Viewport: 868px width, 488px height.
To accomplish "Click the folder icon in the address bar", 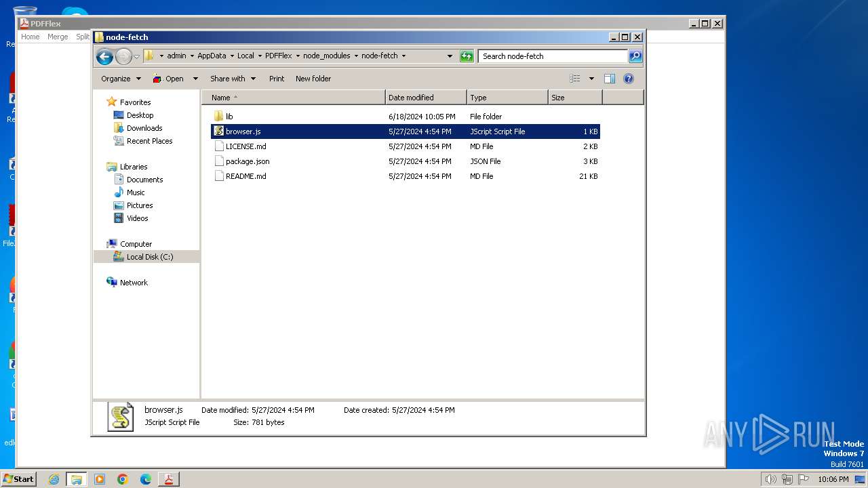I will coord(149,56).
